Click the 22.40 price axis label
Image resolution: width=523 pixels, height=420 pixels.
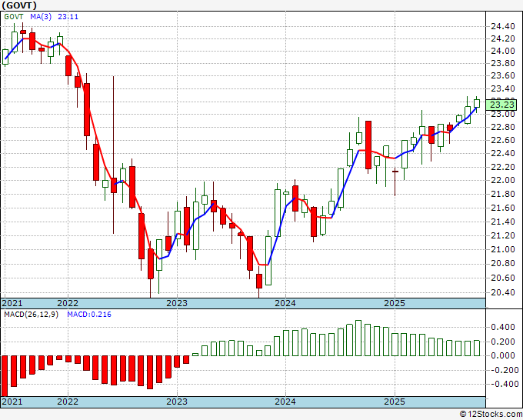503,153
